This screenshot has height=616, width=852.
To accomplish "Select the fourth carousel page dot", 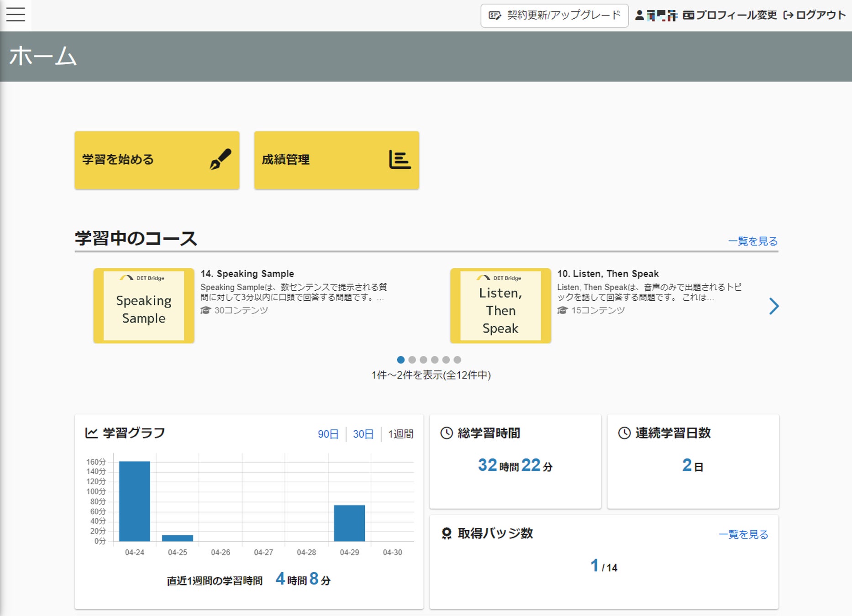I will pyautogui.click(x=435, y=360).
